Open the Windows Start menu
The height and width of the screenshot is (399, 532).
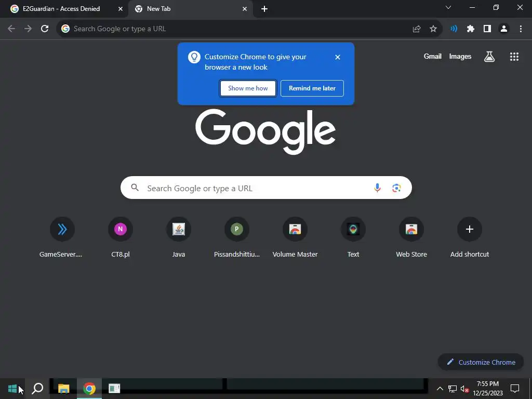pyautogui.click(x=12, y=389)
